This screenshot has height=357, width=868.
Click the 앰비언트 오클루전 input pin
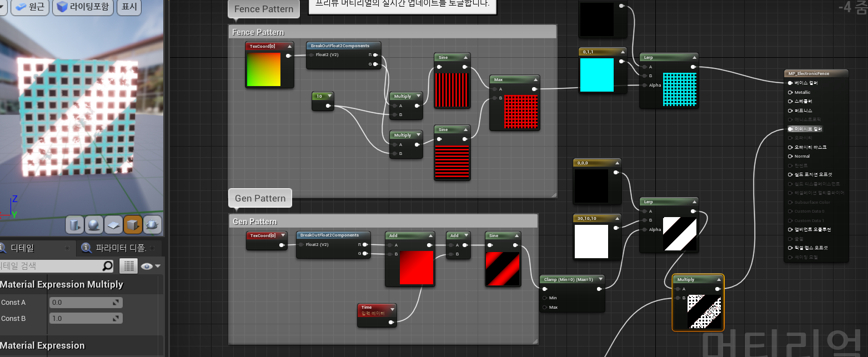tap(790, 229)
